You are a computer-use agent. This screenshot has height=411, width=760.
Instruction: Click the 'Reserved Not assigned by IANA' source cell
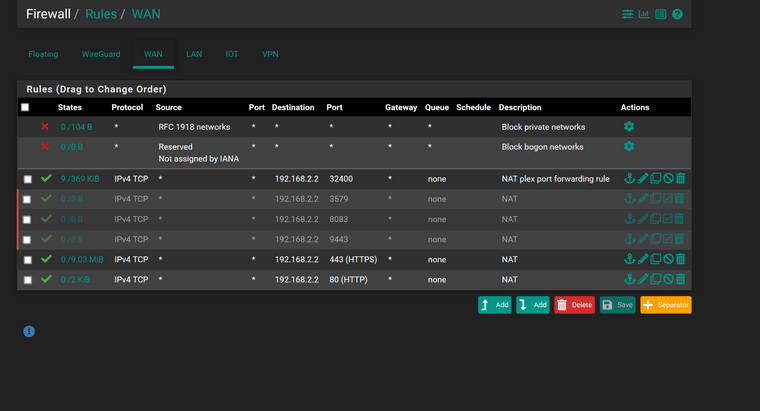tap(199, 153)
